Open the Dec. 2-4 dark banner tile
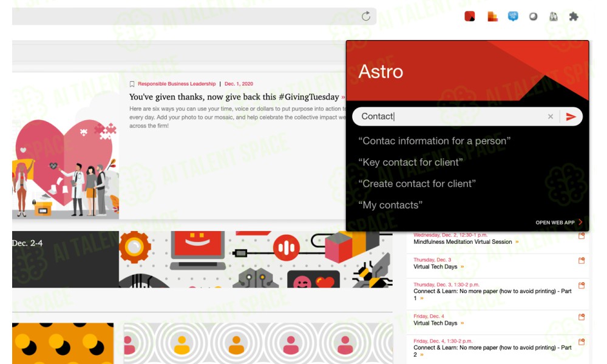Viewport: 607px width, 364px height. 66,259
